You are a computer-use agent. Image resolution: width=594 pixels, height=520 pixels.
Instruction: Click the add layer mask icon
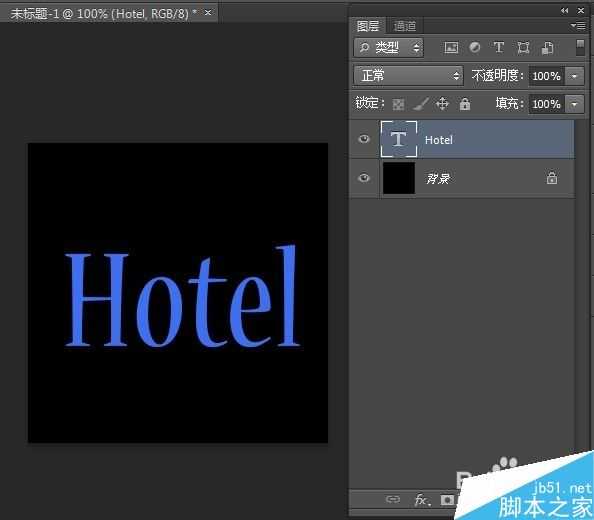(x=447, y=500)
